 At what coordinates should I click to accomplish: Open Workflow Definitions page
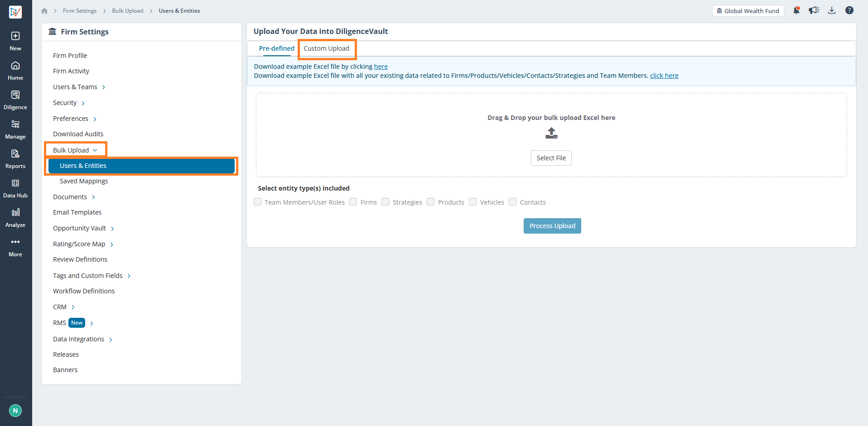tap(84, 291)
